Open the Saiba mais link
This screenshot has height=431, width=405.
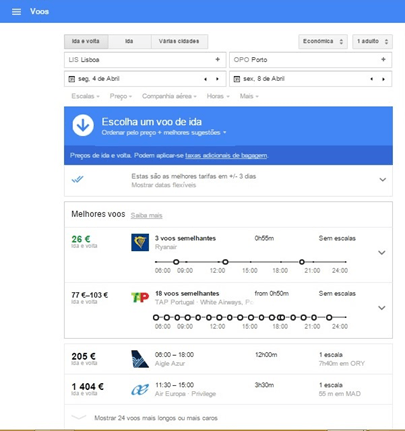point(146,216)
